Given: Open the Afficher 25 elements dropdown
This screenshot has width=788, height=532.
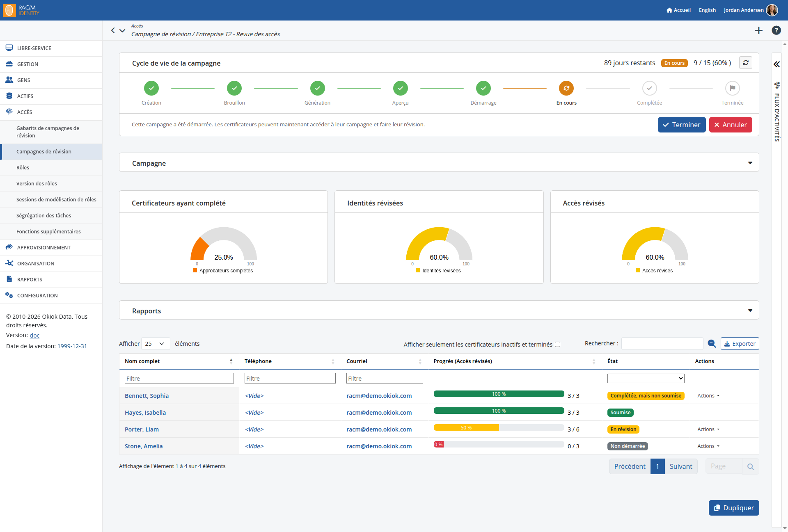Looking at the screenshot, I should pyautogui.click(x=156, y=344).
